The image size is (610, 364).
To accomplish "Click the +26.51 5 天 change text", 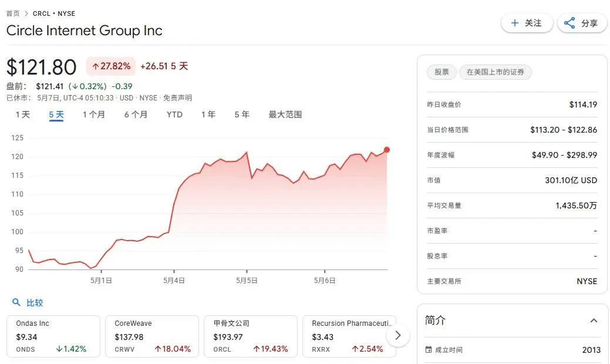I will click(x=164, y=66).
